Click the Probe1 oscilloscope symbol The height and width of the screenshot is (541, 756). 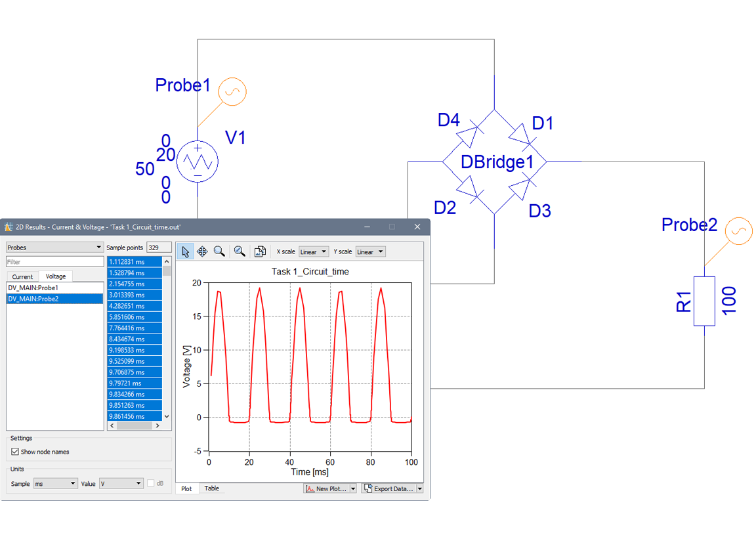232,92
